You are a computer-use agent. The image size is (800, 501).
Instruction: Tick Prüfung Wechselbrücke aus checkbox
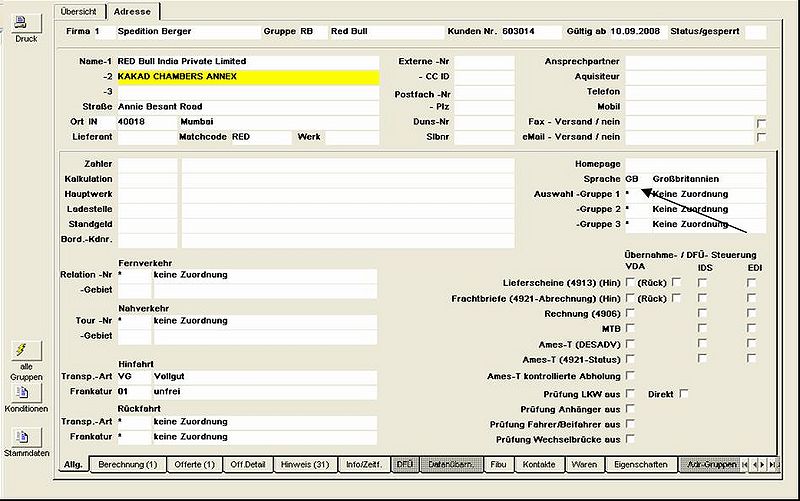coord(630,438)
